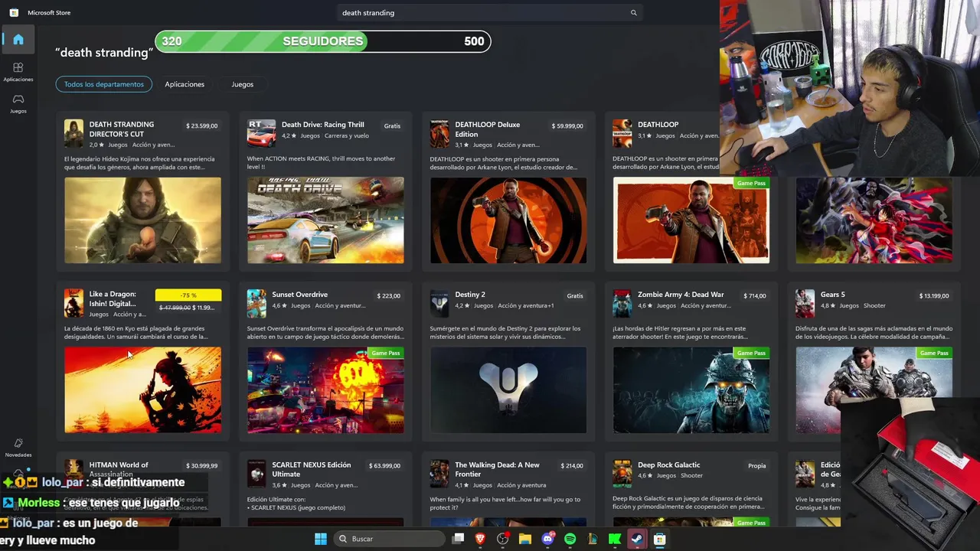Open the DEATHLOOP Deluxe Edition title
This screenshot has height=551, width=980.
coord(488,129)
